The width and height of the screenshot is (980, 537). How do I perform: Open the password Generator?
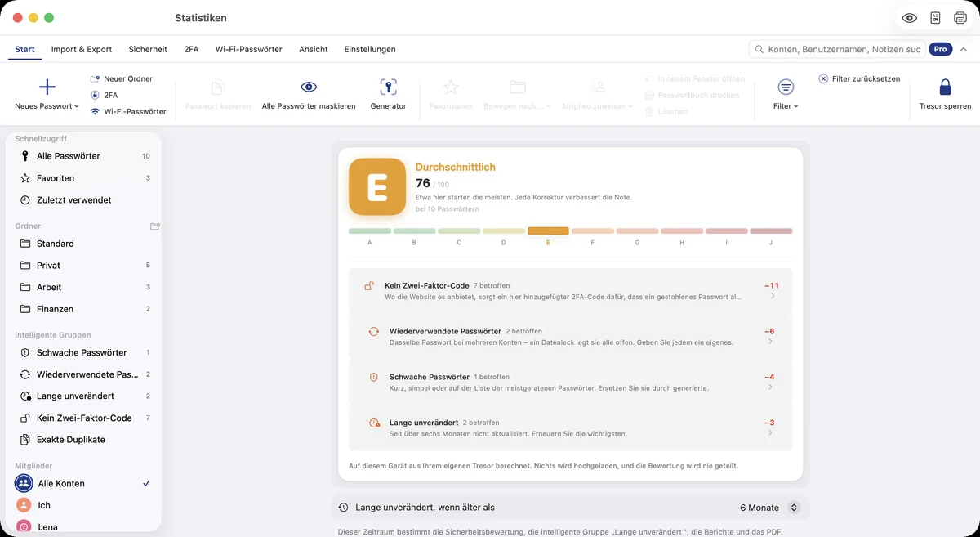(x=388, y=95)
